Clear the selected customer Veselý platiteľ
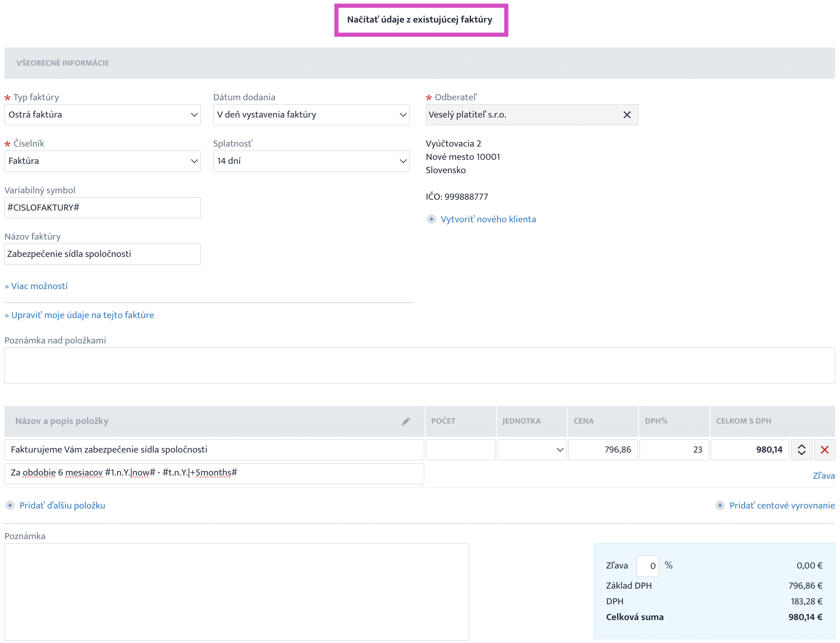 627,115
